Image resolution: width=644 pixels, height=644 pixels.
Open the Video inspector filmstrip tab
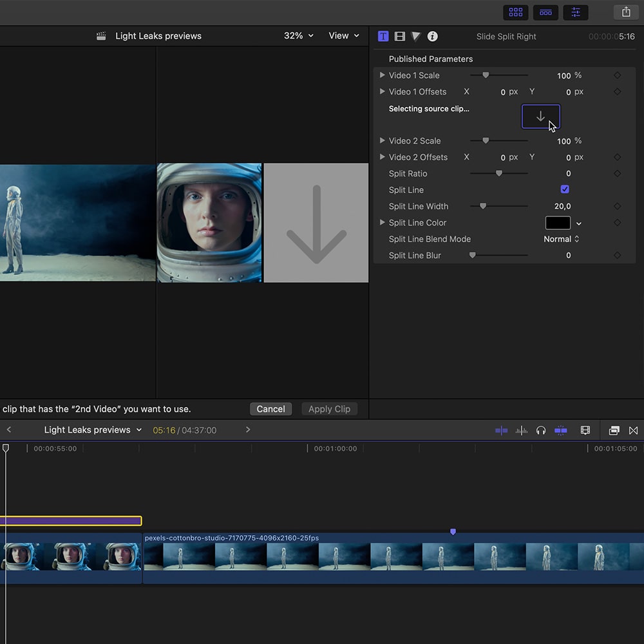(x=400, y=37)
